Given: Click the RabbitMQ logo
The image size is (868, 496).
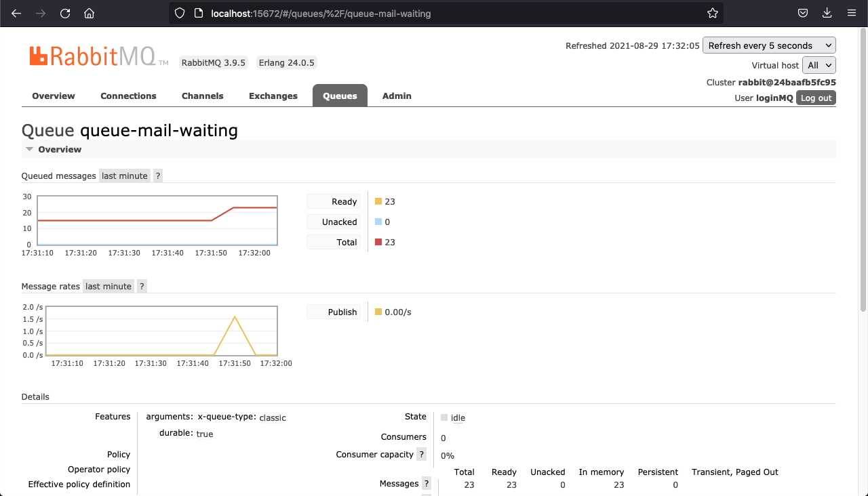Looking at the screenshot, I should [99, 56].
